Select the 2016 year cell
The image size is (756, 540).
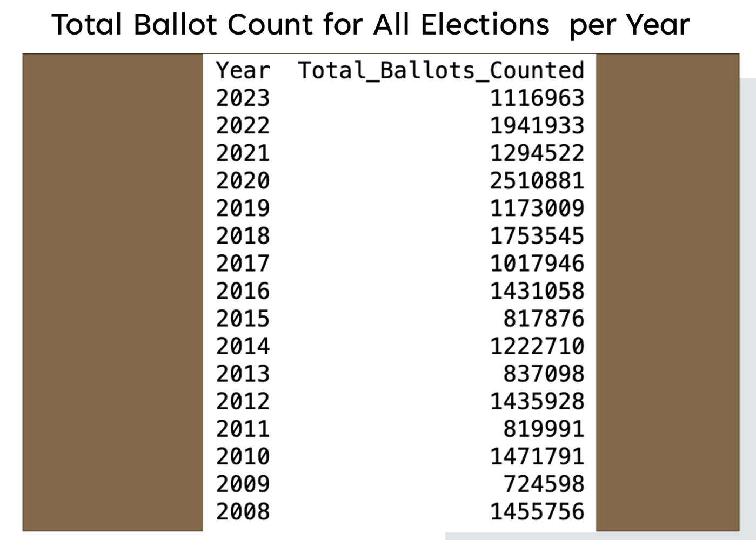point(243,291)
